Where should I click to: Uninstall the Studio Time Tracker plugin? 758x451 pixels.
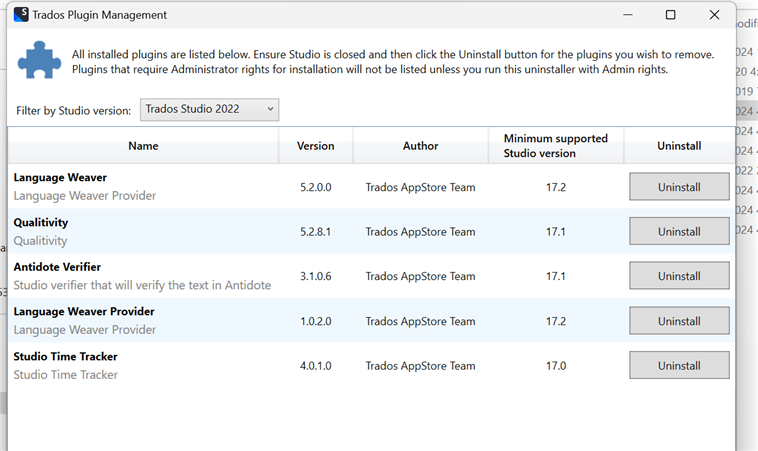(679, 365)
